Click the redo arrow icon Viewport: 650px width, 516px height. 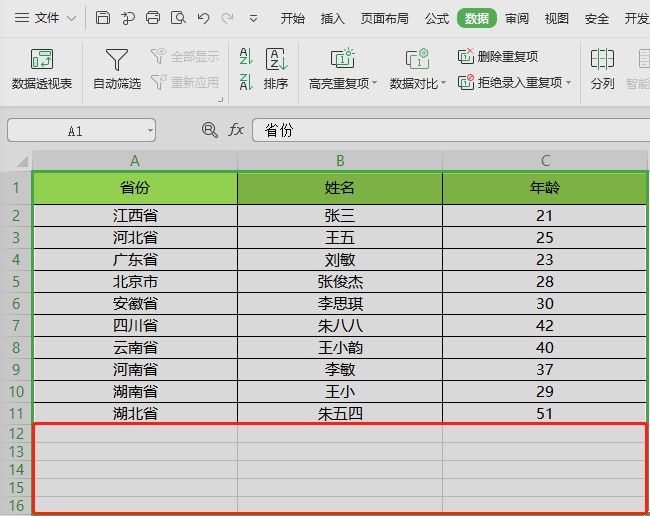coord(227,18)
